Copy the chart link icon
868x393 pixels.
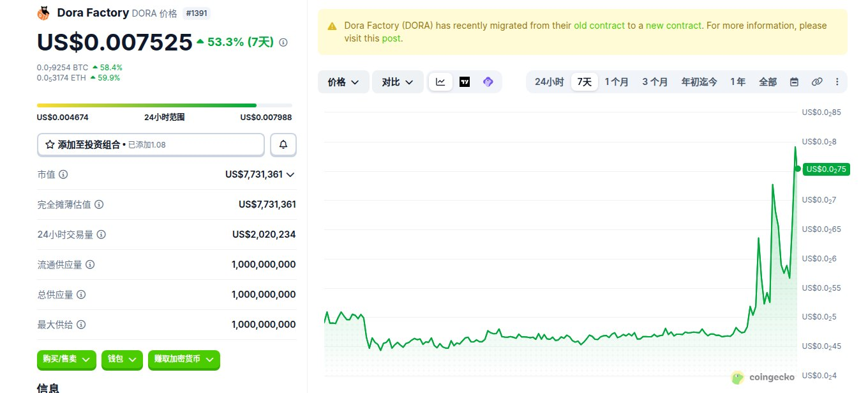pyautogui.click(x=816, y=82)
